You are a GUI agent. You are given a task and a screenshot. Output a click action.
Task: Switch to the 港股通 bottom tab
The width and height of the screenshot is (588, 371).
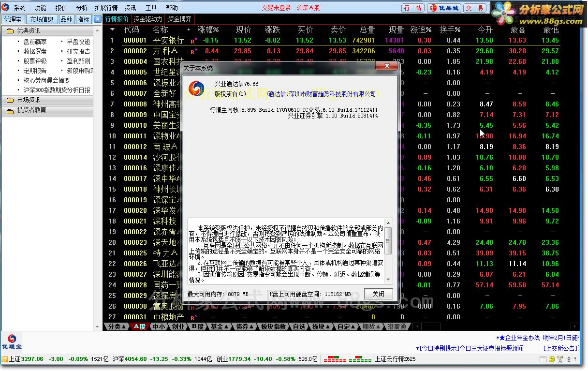pos(397,326)
